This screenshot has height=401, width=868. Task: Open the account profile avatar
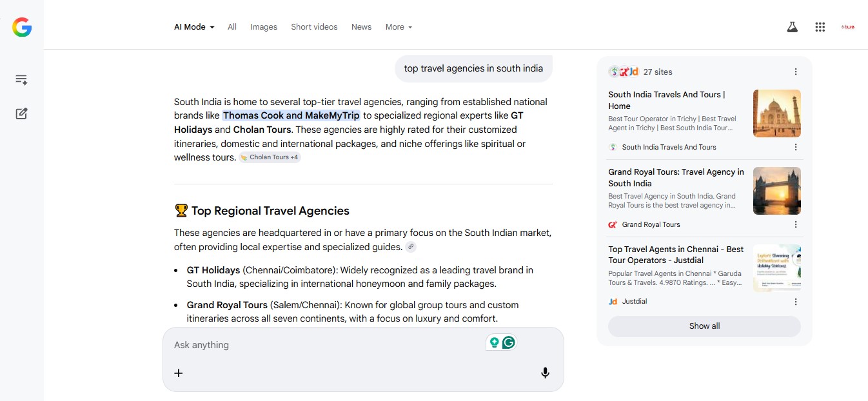(x=848, y=27)
